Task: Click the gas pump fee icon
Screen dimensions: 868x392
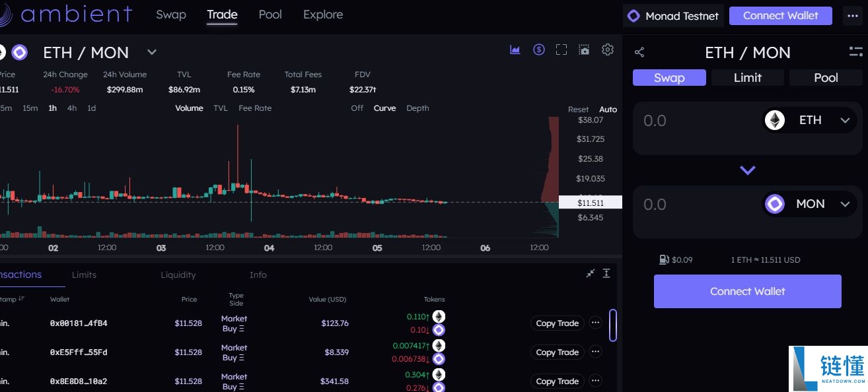Action: click(x=664, y=259)
